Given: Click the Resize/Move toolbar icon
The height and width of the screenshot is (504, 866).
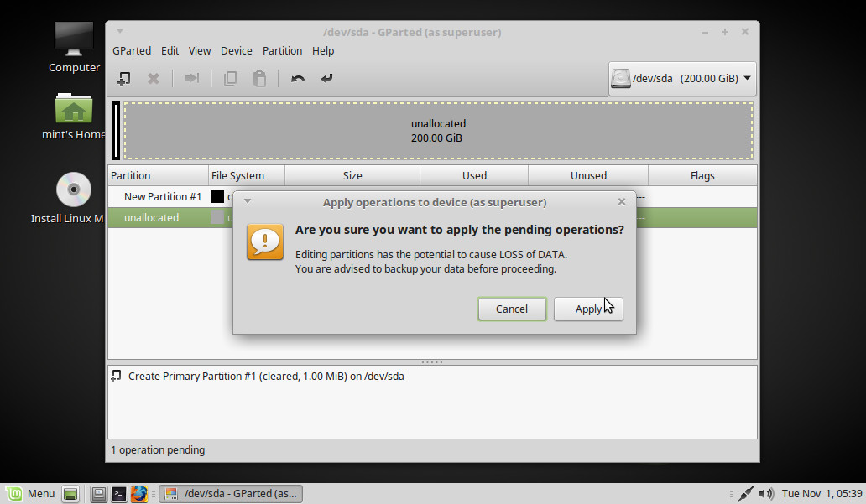Looking at the screenshot, I should pos(192,78).
